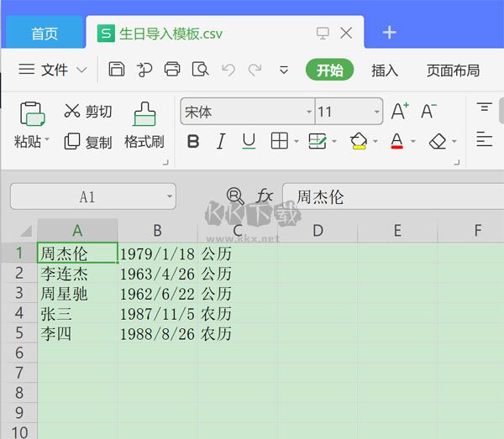
Task: Open the fill color dropdown arrow
Action: [x=375, y=141]
